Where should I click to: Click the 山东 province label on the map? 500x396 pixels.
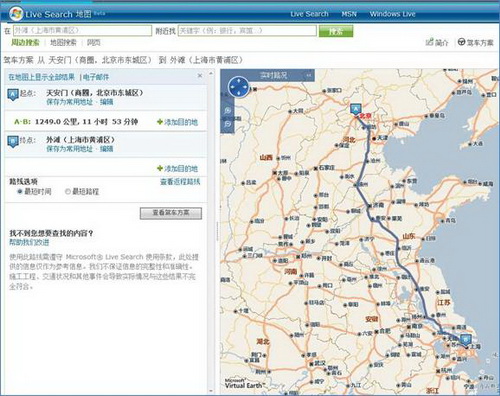point(409,236)
